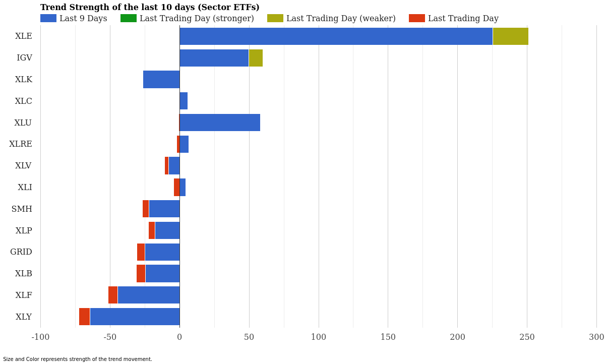Image resolution: width=605 pixels, height=364 pixels.
Task: Click the XLP axis label
Action: [x=24, y=231]
